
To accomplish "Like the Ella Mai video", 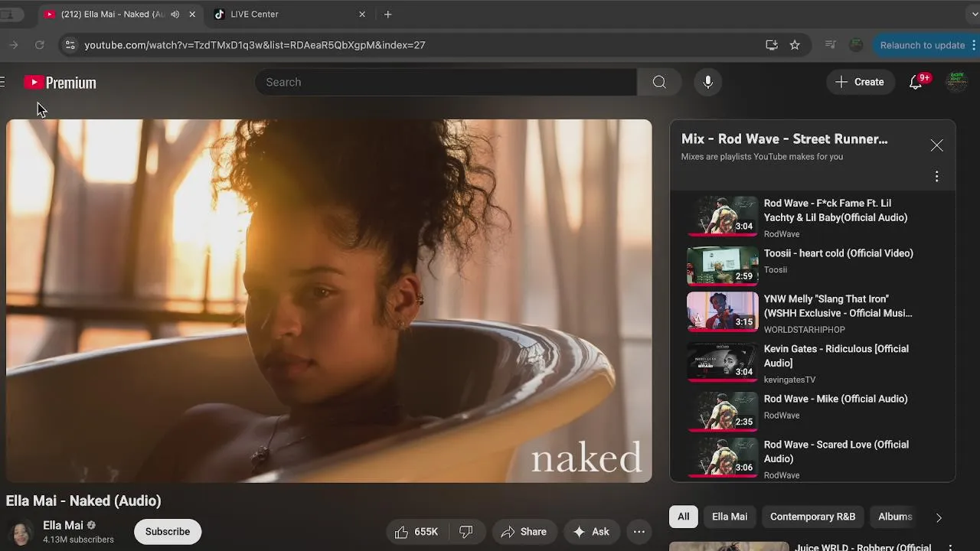I will 416,532.
